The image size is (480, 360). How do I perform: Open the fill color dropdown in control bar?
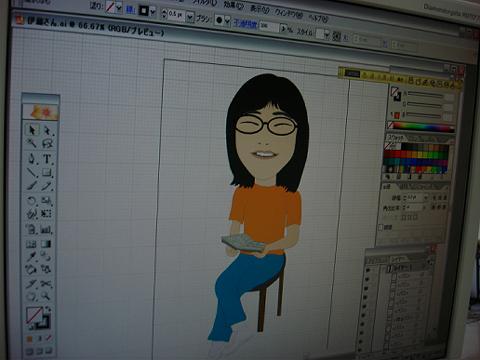coord(119,8)
